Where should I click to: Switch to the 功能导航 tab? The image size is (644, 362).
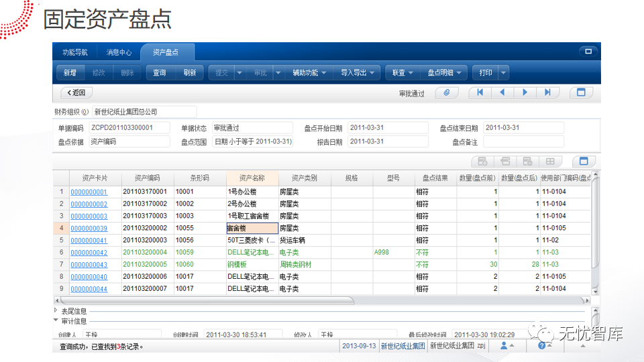[x=74, y=52]
